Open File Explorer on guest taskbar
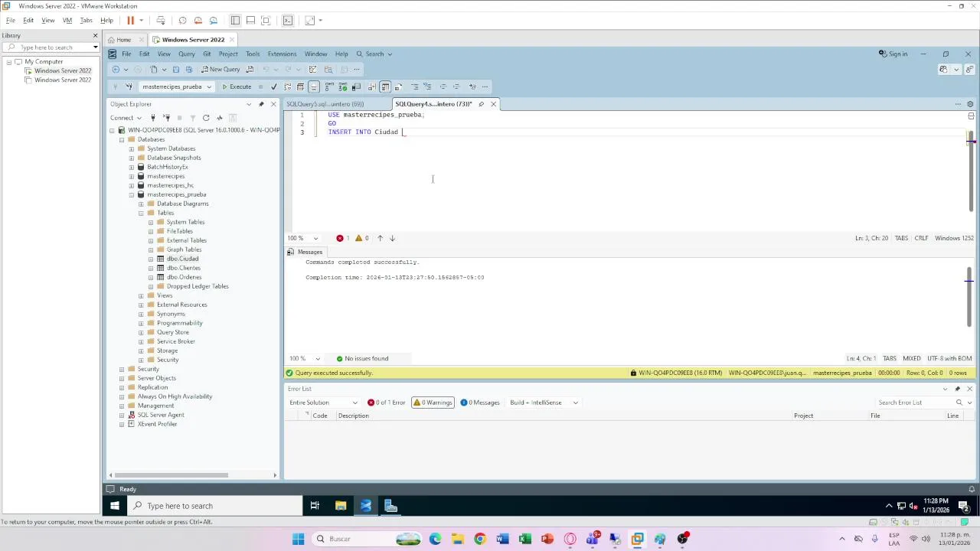 pyautogui.click(x=341, y=506)
